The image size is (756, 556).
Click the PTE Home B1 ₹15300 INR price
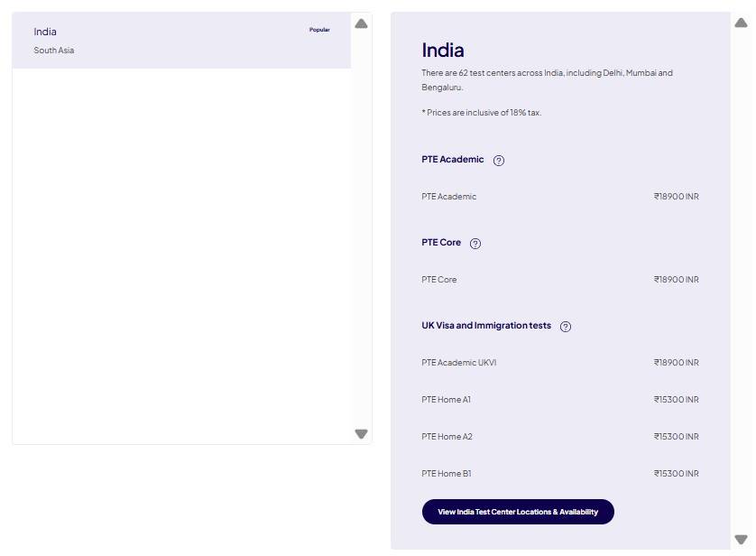click(676, 474)
